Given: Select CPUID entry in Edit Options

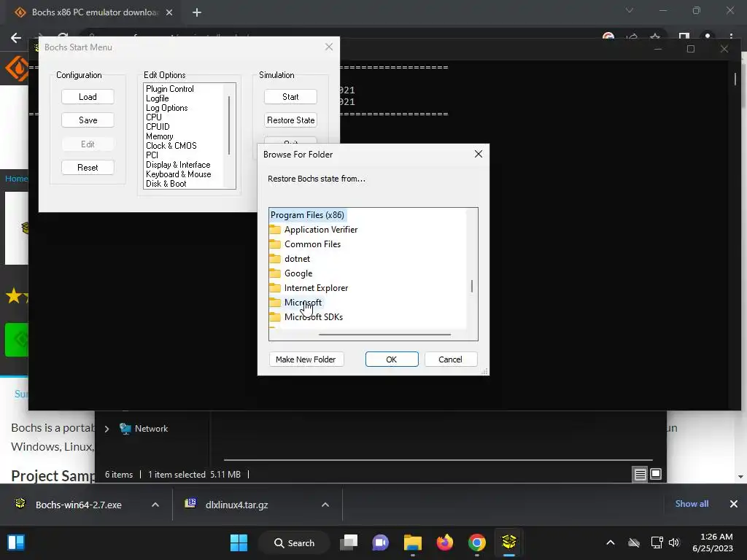Looking at the screenshot, I should (x=158, y=127).
